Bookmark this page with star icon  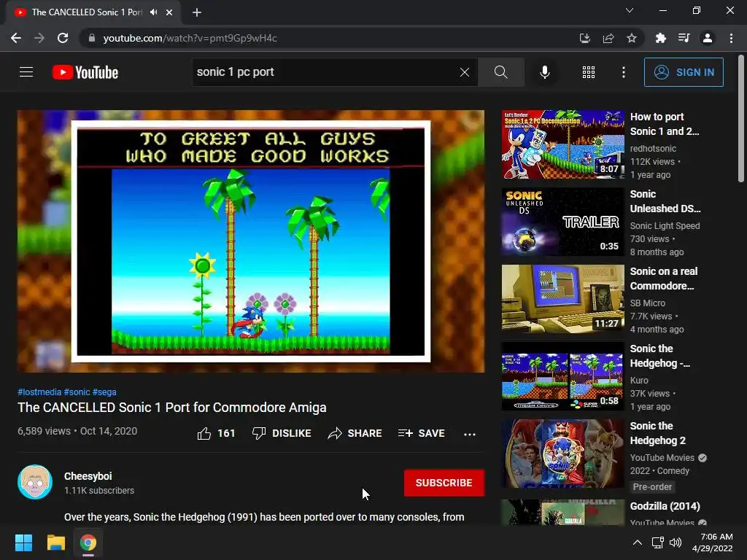(x=632, y=38)
